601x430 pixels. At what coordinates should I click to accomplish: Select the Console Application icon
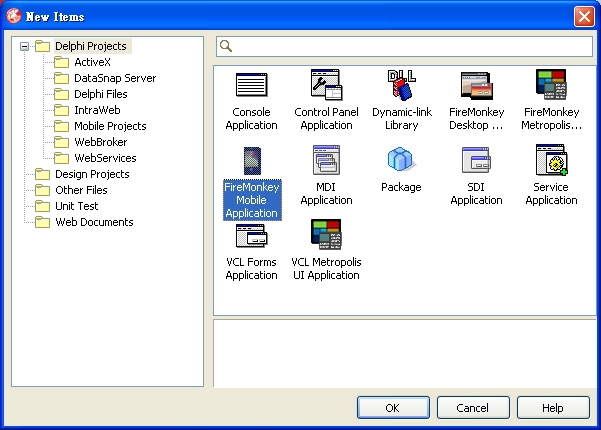[x=251, y=86]
